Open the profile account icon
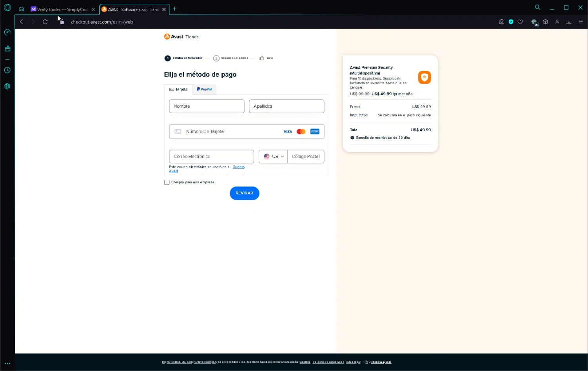Screen dimensions: 588x371 coord(557,22)
